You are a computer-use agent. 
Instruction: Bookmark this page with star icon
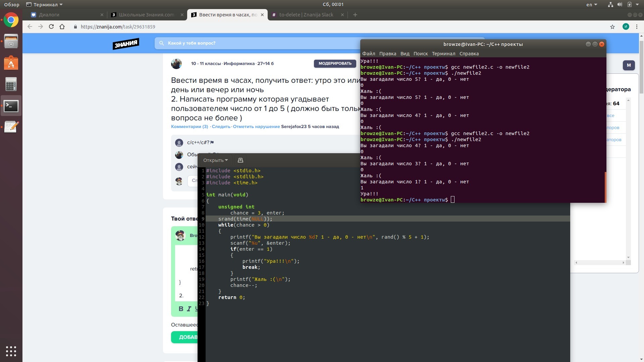click(612, 27)
